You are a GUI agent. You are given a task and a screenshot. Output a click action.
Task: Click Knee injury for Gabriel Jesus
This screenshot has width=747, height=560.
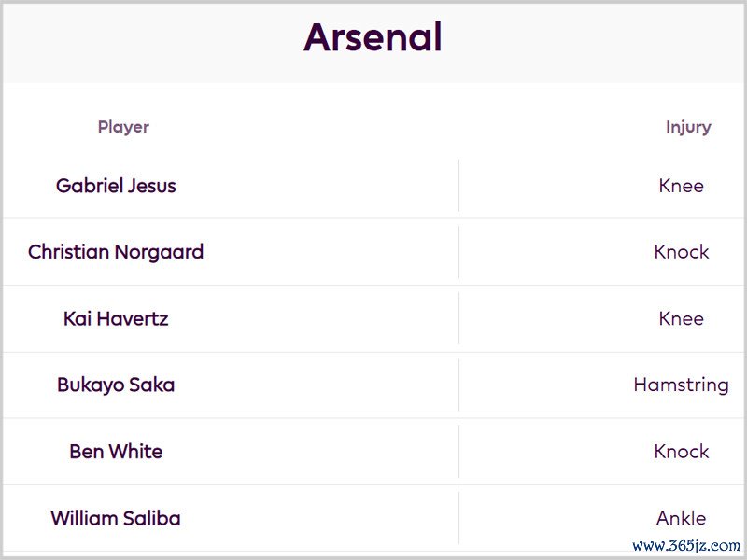coord(681,186)
